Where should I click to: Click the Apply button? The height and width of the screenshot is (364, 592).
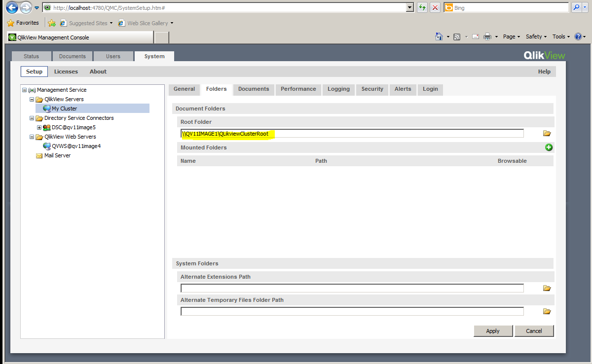click(x=493, y=330)
